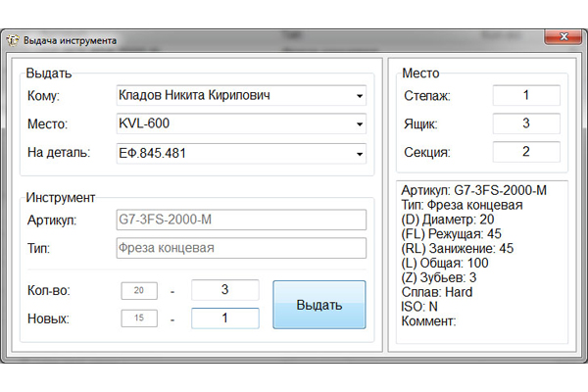Open the Кому dropdown arrow

tap(360, 96)
